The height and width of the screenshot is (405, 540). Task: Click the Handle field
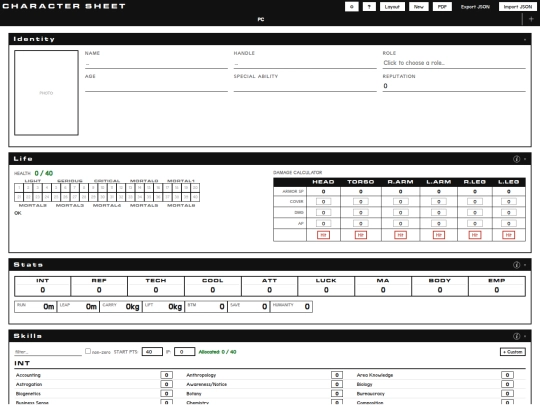[x=305, y=64]
